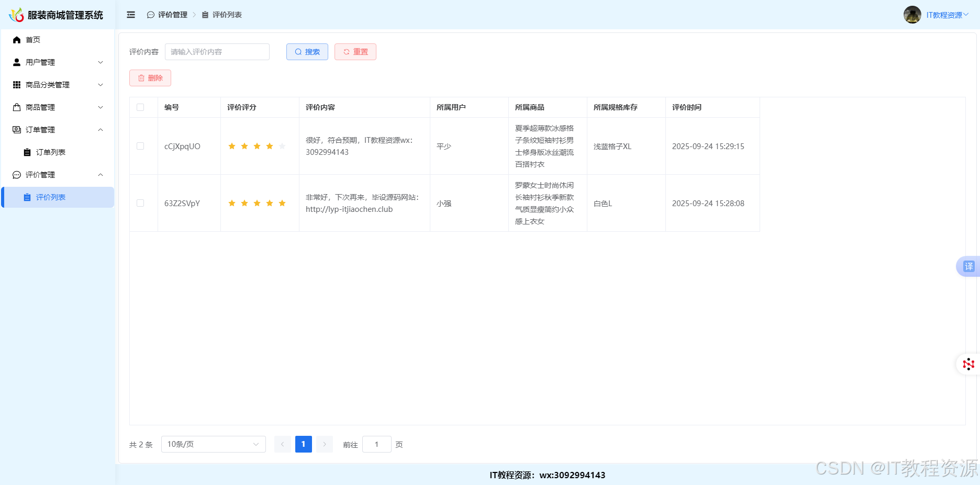Screen dimensions: 980x485
Task: Click the bag icon beside 商品管理
Action: click(17, 107)
